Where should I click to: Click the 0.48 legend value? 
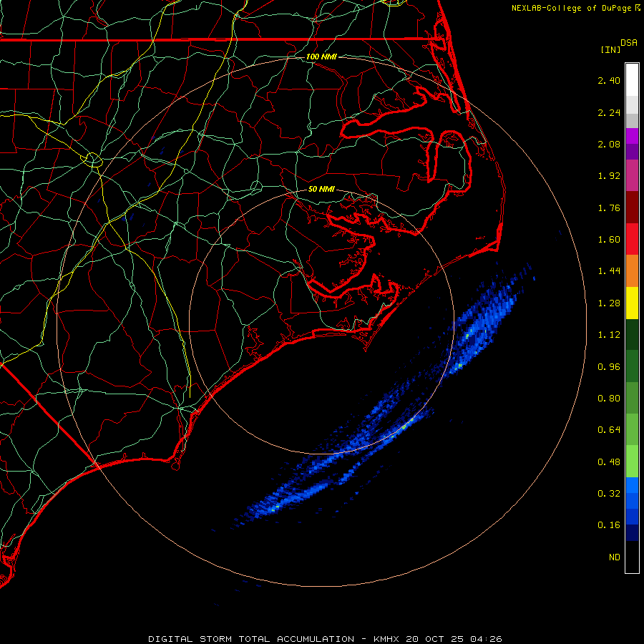609,462
